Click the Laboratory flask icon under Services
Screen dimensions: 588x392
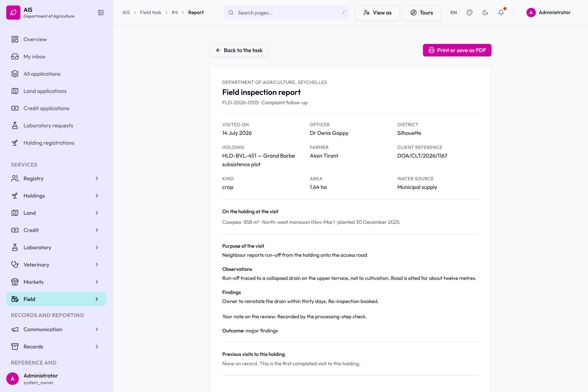15,248
